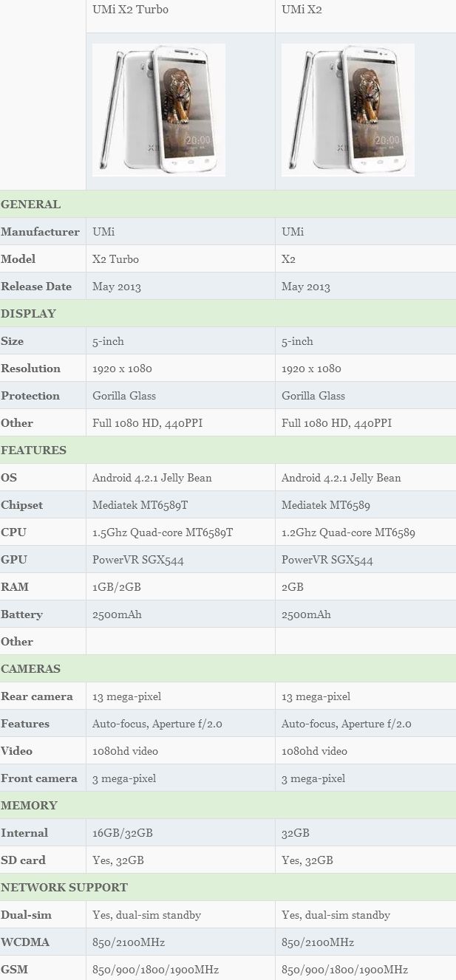Click the Dual-sim row label
Viewport: 456px width, 980px height.
(x=26, y=916)
